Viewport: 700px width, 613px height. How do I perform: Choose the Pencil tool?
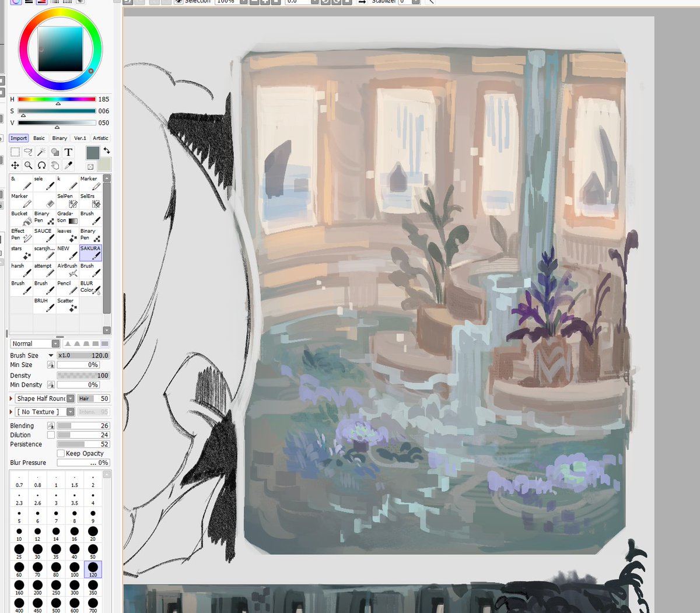coord(68,288)
